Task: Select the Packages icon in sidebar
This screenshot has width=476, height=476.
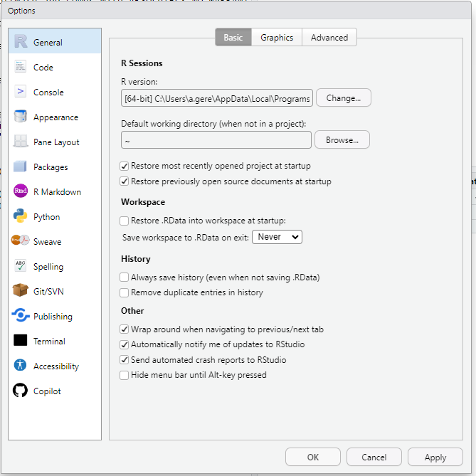Action: (x=21, y=167)
